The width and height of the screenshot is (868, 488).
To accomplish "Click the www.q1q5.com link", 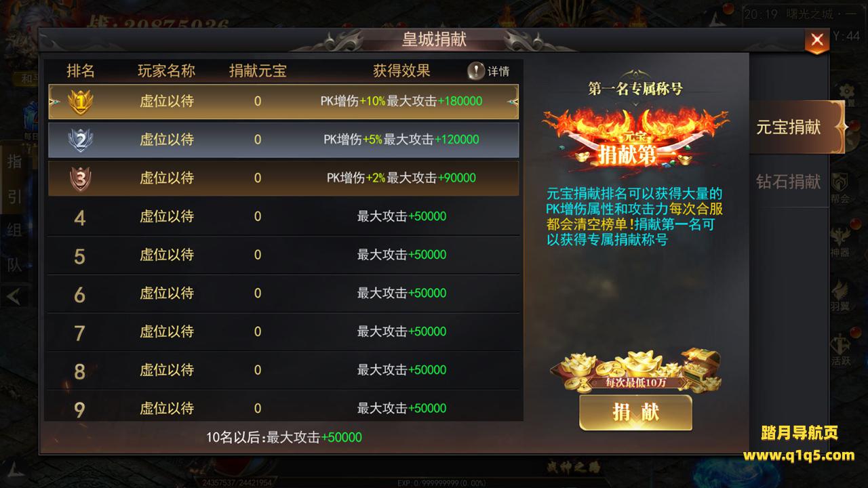I will click(x=798, y=455).
